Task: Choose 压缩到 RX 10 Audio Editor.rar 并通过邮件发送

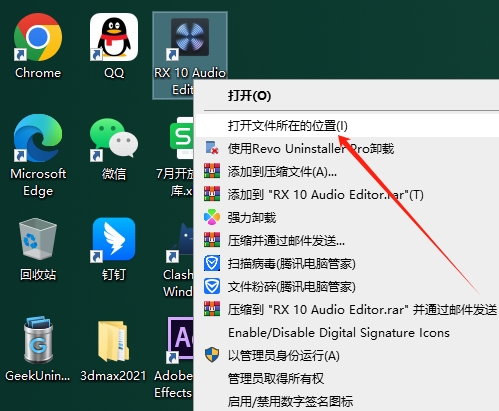Action: (346, 310)
